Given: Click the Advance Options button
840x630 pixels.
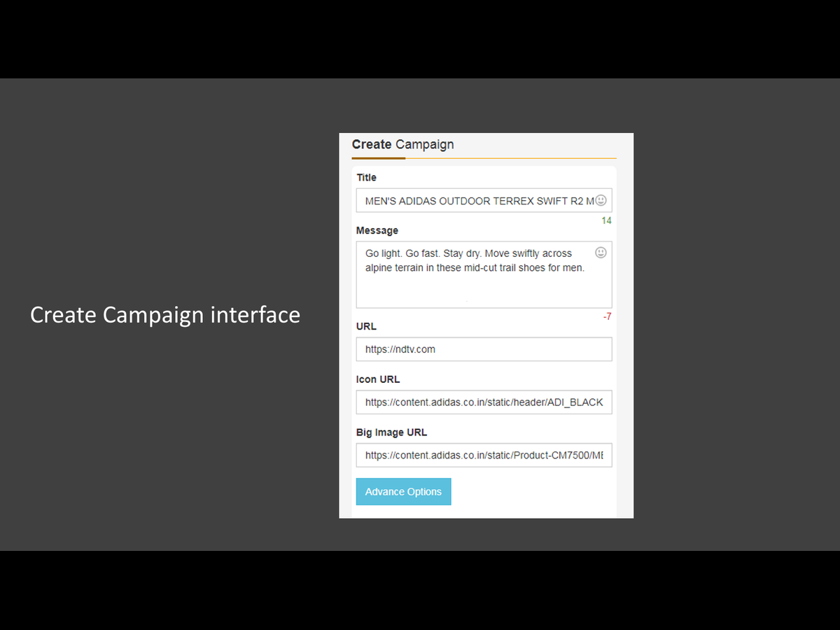Looking at the screenshot, I should coord(404,491).
